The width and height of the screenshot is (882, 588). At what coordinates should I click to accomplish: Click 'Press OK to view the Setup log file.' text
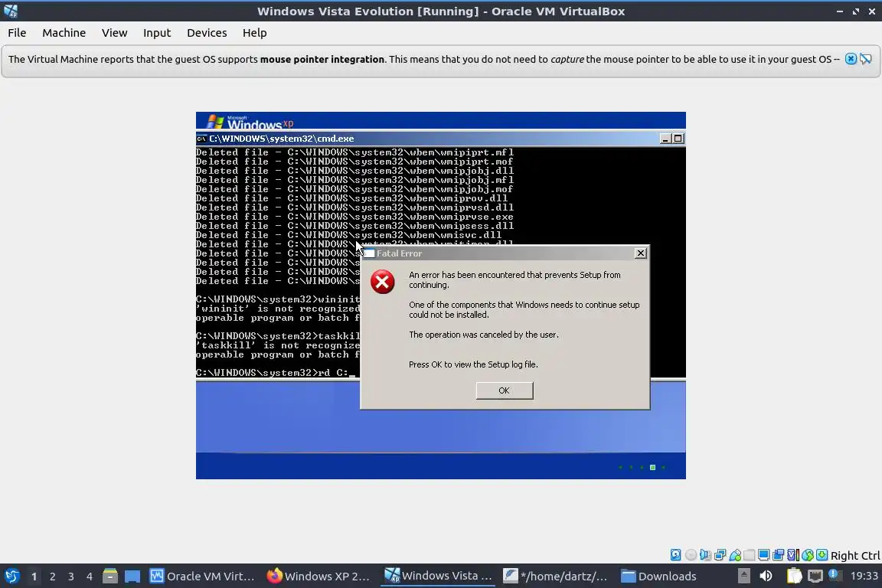(473, 364)
